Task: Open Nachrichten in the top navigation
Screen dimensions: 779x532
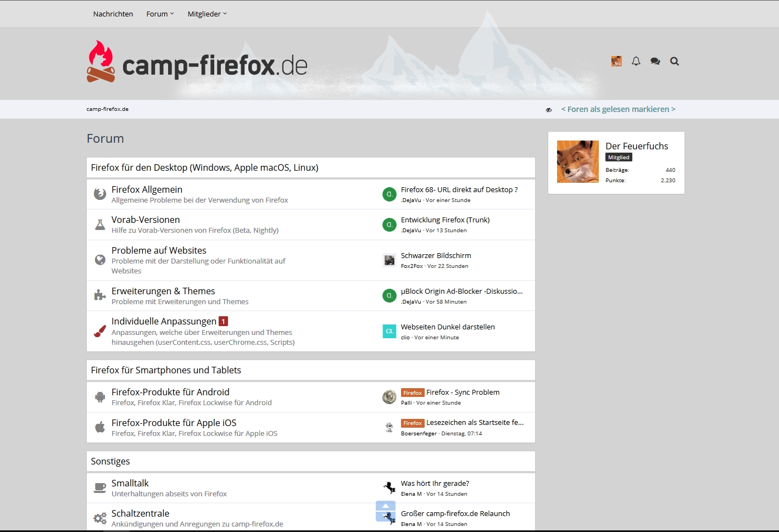Action: click(113, 14)
